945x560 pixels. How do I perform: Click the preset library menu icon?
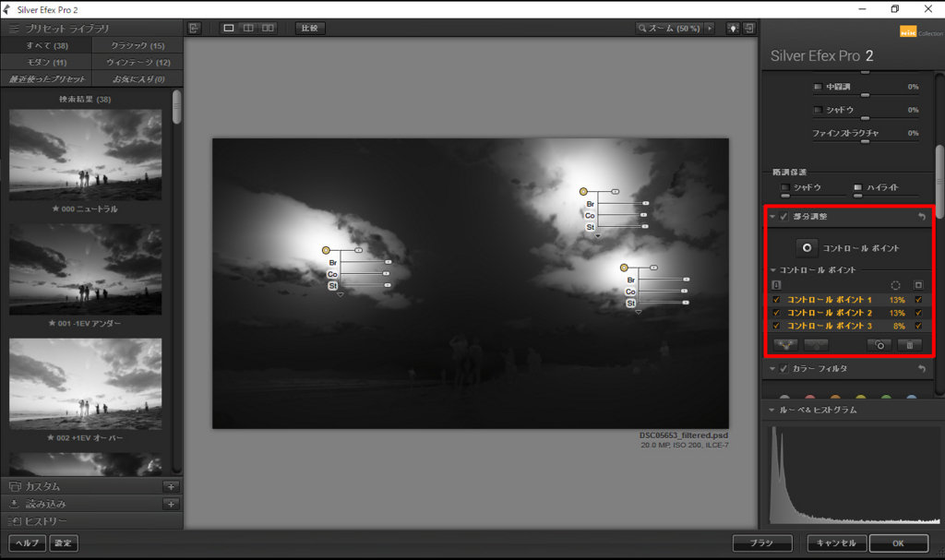pyautogui.click(x=14, y=29)
